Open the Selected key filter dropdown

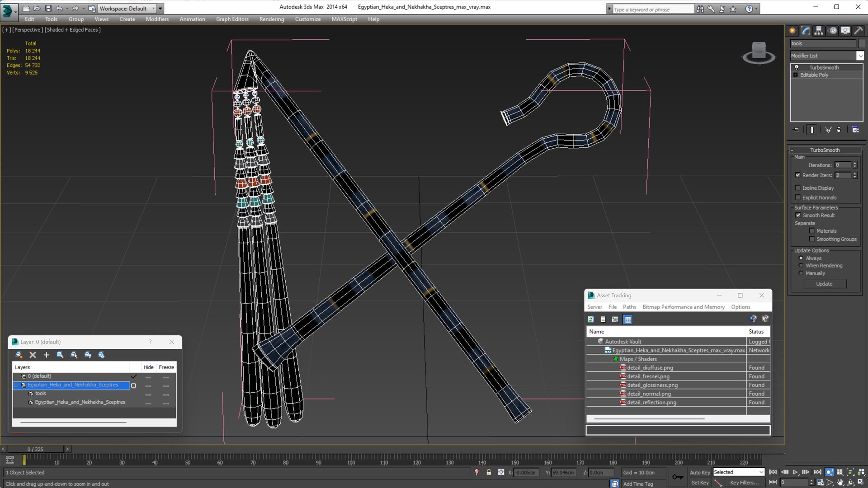(761, 472)
